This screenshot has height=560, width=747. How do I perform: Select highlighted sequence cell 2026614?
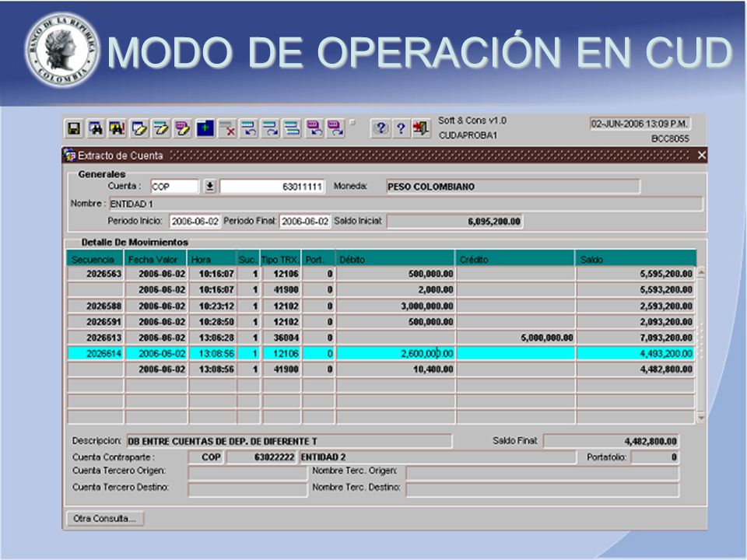[95, 353]
